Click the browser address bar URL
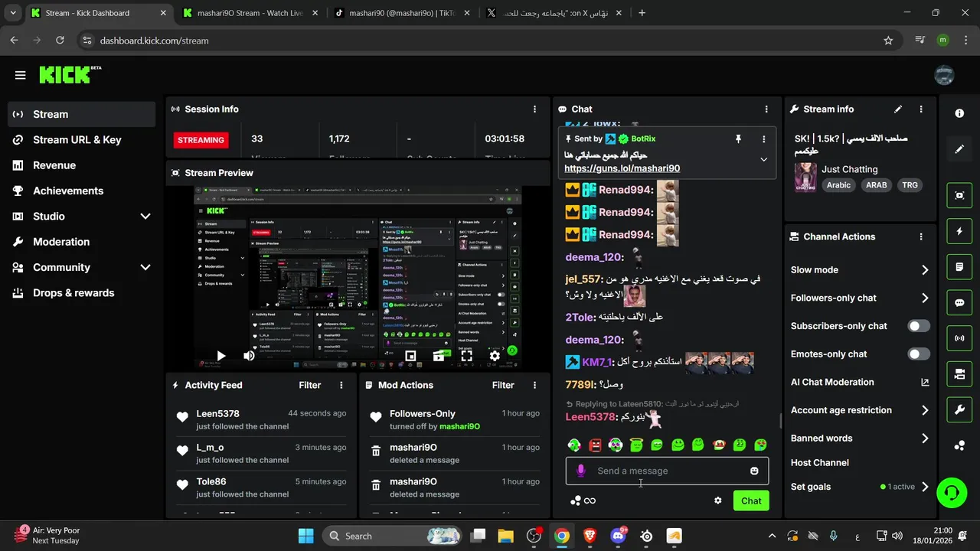Screen dimensions: 980x551 pos(154,41)
